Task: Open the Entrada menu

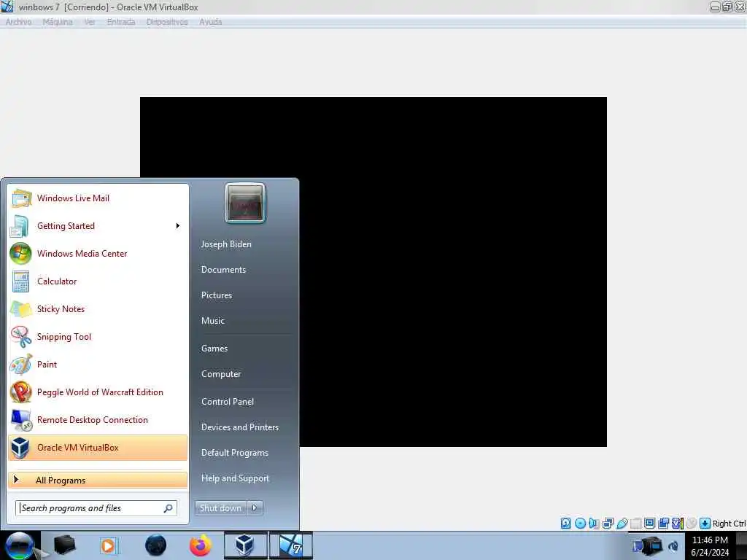Action: [121, 22]
